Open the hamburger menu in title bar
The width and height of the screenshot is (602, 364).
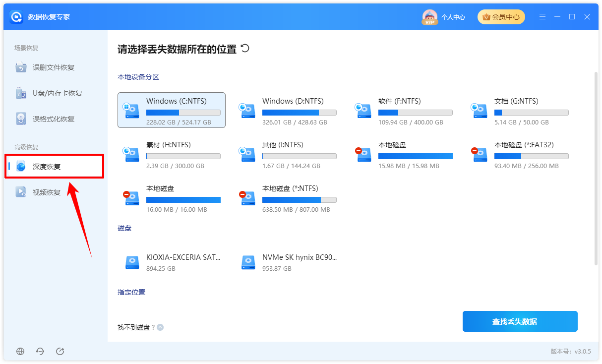[542, 17]
